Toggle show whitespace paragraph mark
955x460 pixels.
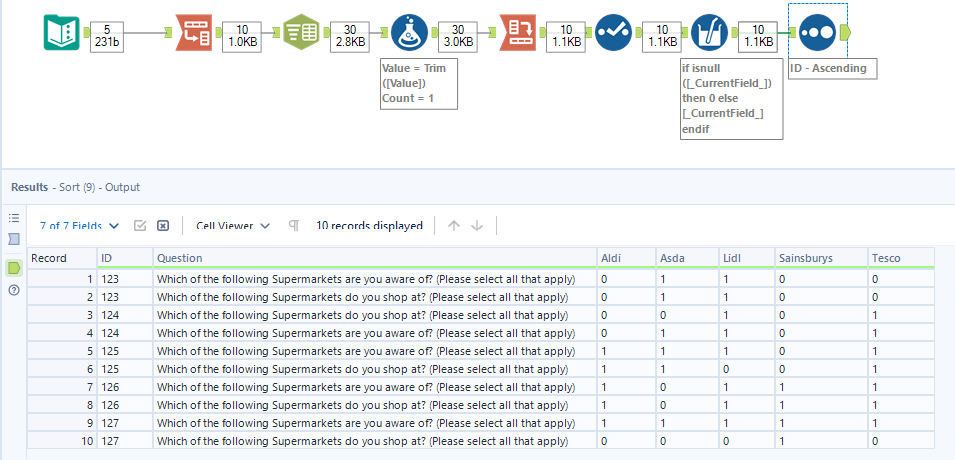(294, 226)
